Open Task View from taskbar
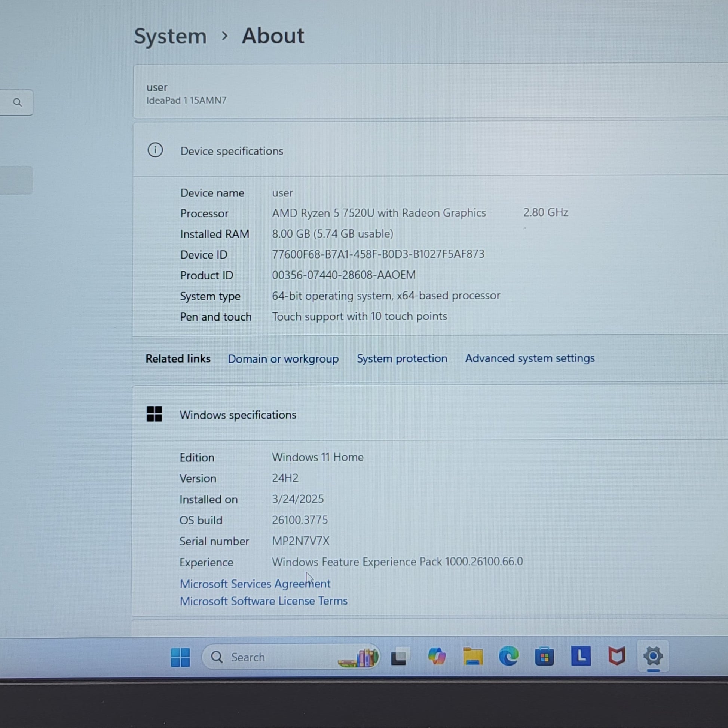 point(399,657)
